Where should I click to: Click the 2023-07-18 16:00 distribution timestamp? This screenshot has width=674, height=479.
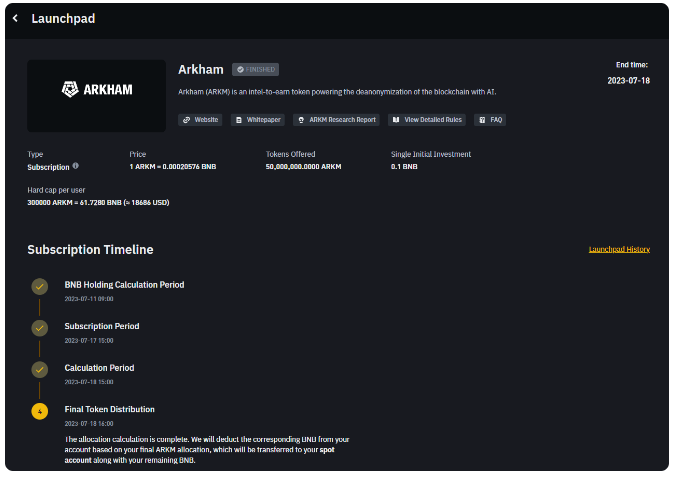[x=89, y=424]
